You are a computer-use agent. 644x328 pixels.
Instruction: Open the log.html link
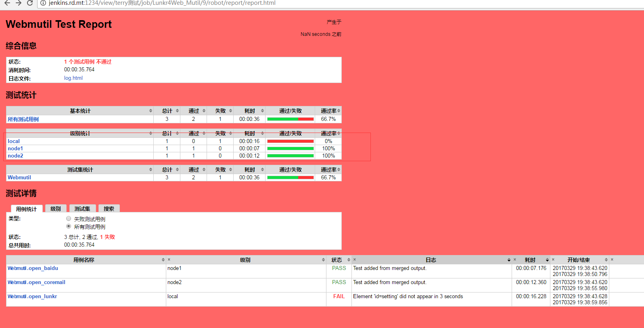73,78
